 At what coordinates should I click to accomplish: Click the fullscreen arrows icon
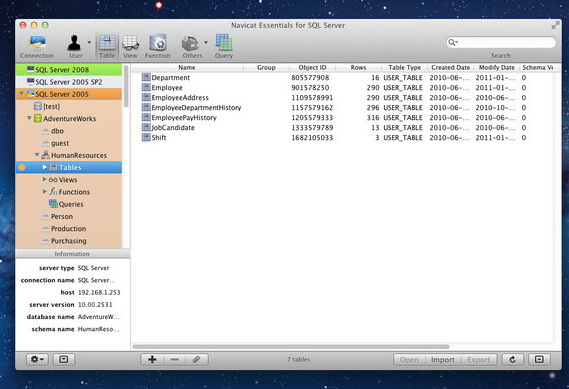[555, 25]
